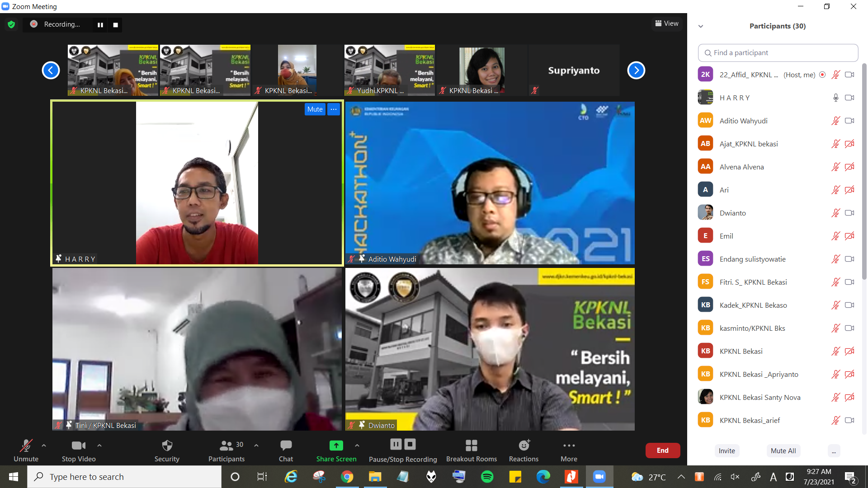Viewport: 868px width, 488px height.
Task: Expand video options arrow beside Stop Video
Action: point(99,446)
